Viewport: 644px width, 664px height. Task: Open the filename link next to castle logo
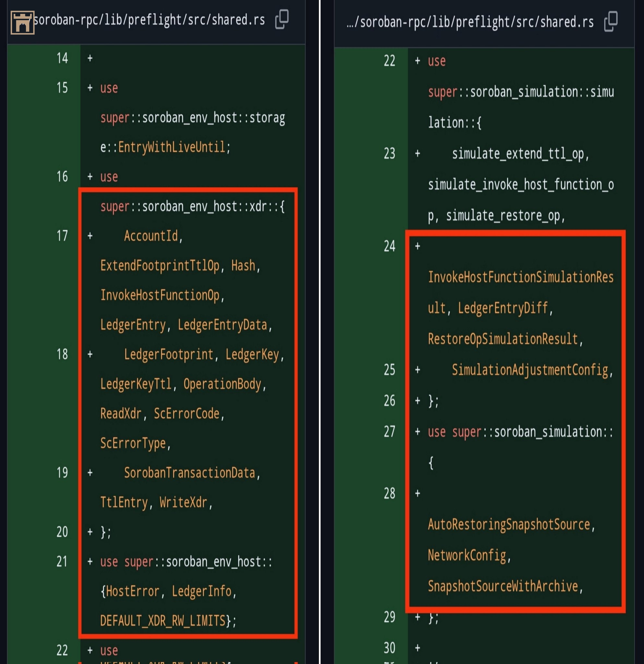pos(149,20)
